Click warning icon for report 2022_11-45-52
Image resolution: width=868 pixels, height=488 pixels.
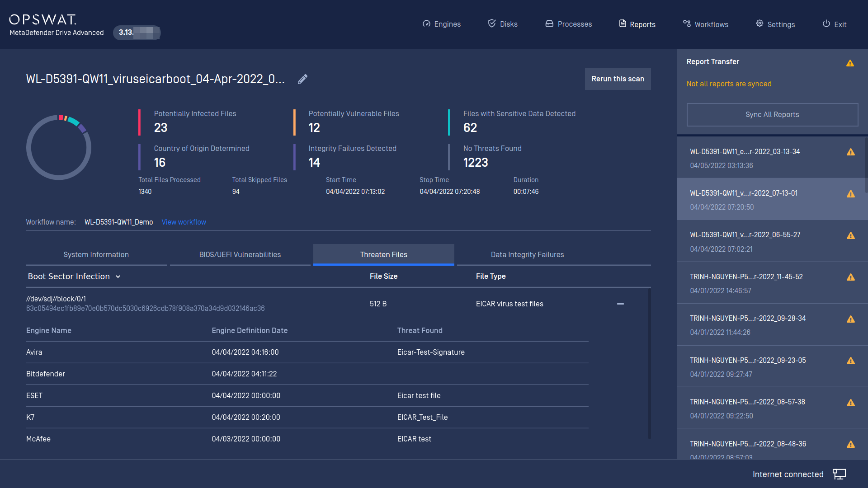[x=851, y=277]
